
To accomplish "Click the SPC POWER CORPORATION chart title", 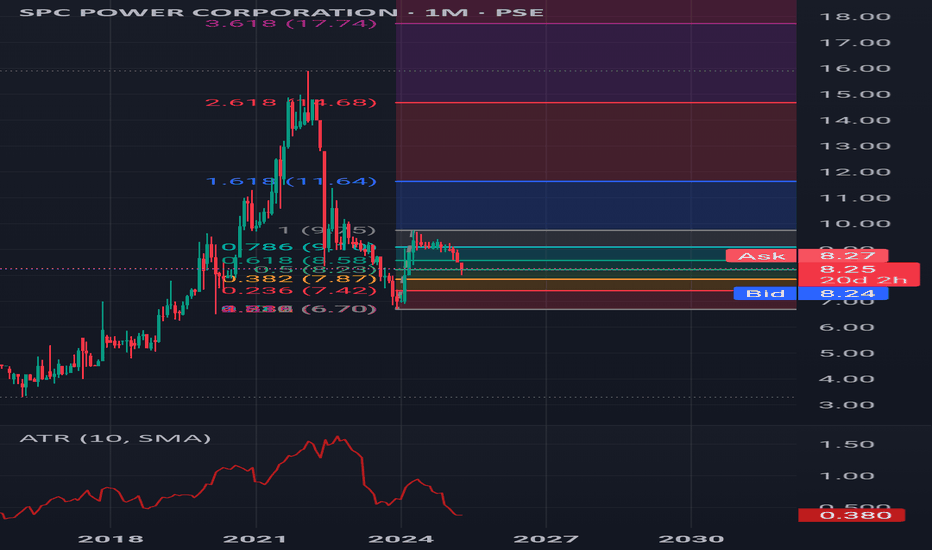I will tap(281, 12).
